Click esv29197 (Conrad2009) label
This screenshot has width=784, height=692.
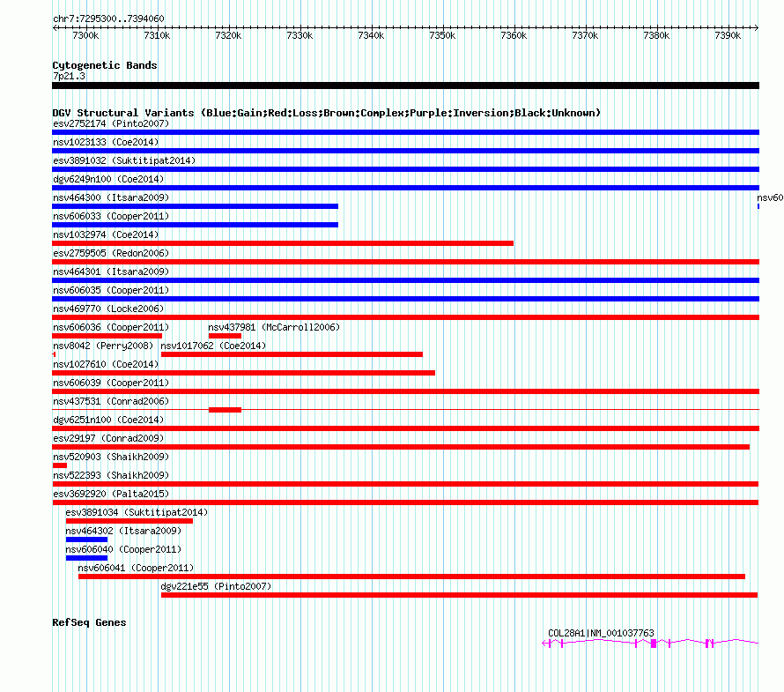click(108, 438)
